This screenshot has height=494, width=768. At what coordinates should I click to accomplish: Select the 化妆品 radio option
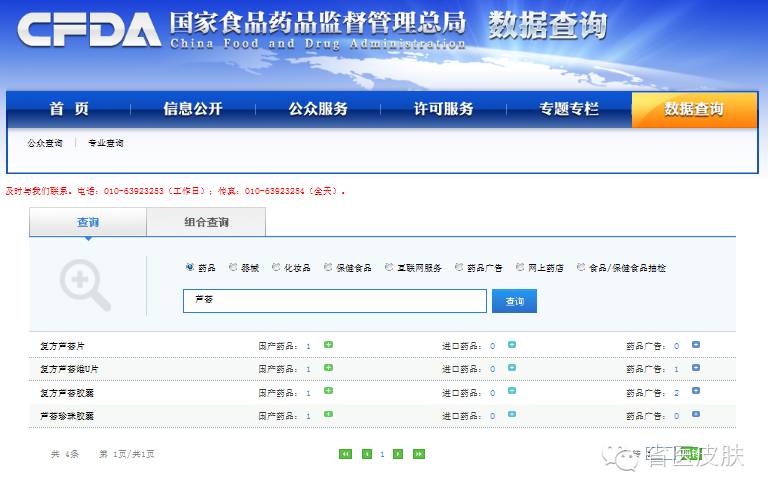tap(276, 267)
